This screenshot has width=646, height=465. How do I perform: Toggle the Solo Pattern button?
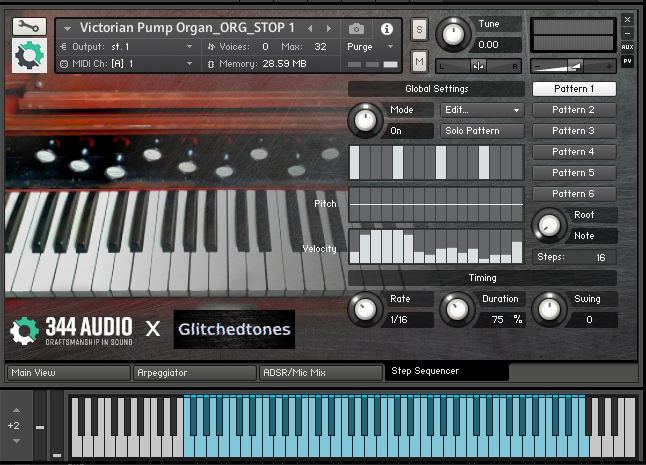click(x=483, y=131)
